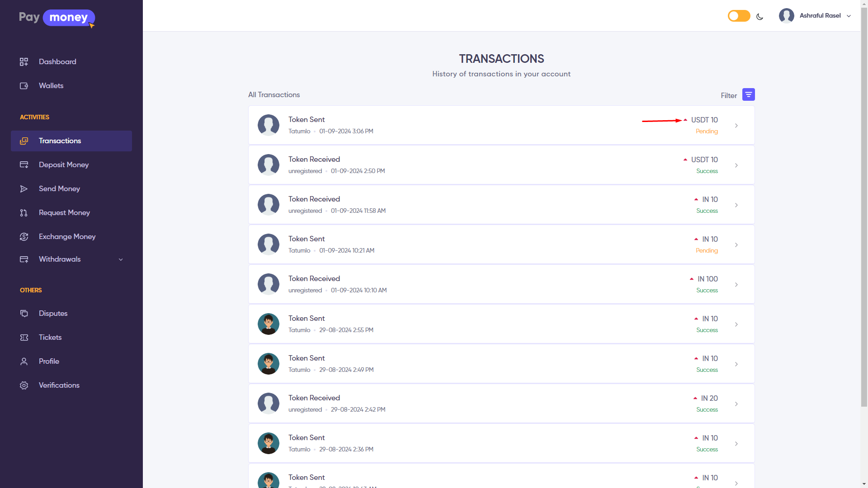Open Deposit Money menu item
Image resolution: width=868 pixels, height=488 pixels.
click(64, 165)
